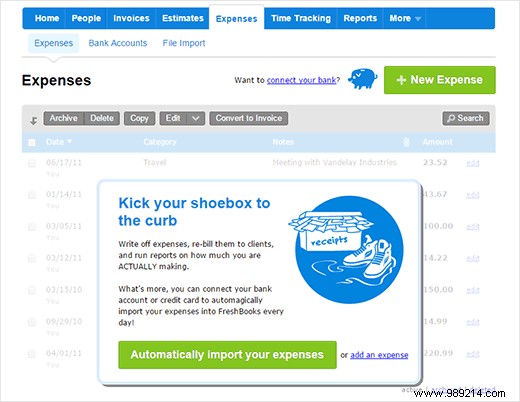Check the 06/17/11 expense row checkbox
This screenshot has width=520, height=402.
[x=32, y=163]
